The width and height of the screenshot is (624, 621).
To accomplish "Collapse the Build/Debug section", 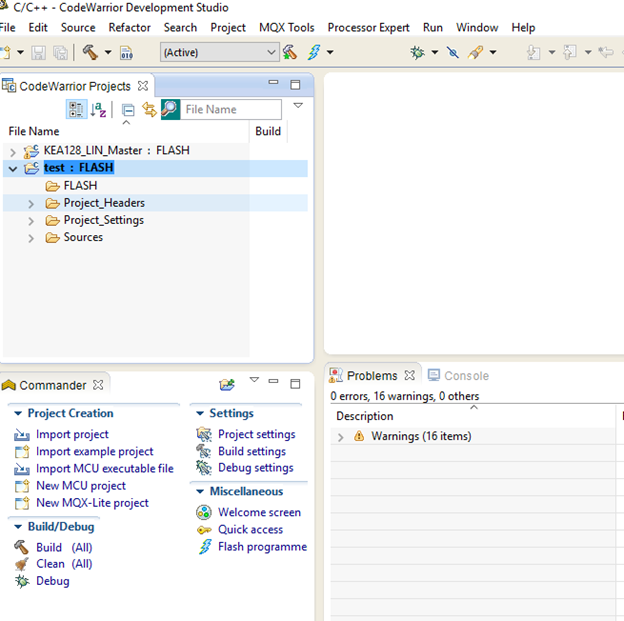I will (x=18, y=527).
